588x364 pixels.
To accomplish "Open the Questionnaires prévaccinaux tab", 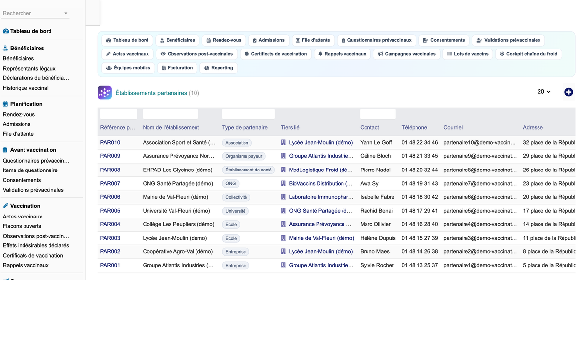I will tap(376, 40).
